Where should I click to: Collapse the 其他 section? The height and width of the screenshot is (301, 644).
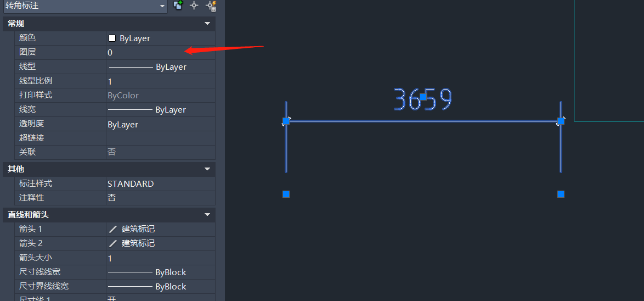tap(207, 169)
